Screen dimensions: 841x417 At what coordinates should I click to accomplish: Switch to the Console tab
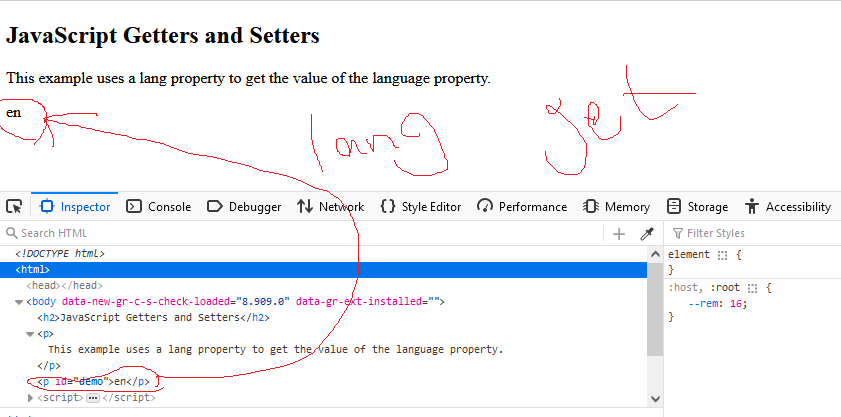click(158, 207)
